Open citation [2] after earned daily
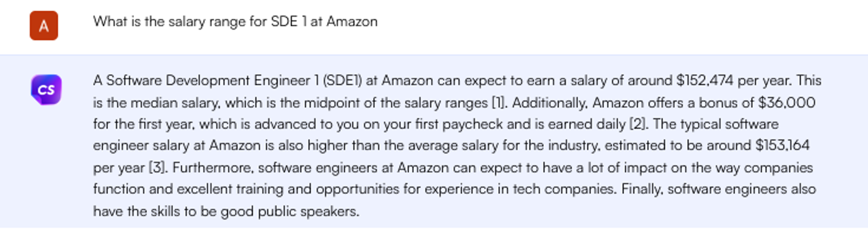The image size is (868, 231). pos(638,124)
